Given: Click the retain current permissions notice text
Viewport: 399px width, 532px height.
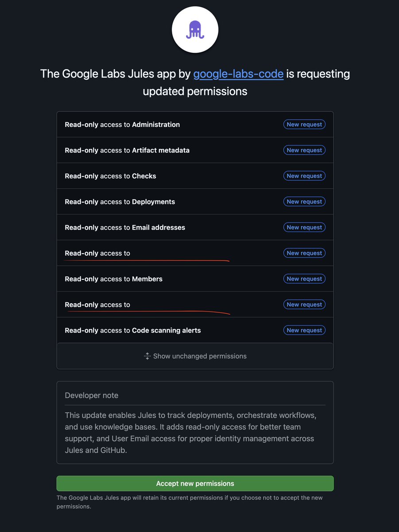Looking at the screenshot, I should [190, 502].
